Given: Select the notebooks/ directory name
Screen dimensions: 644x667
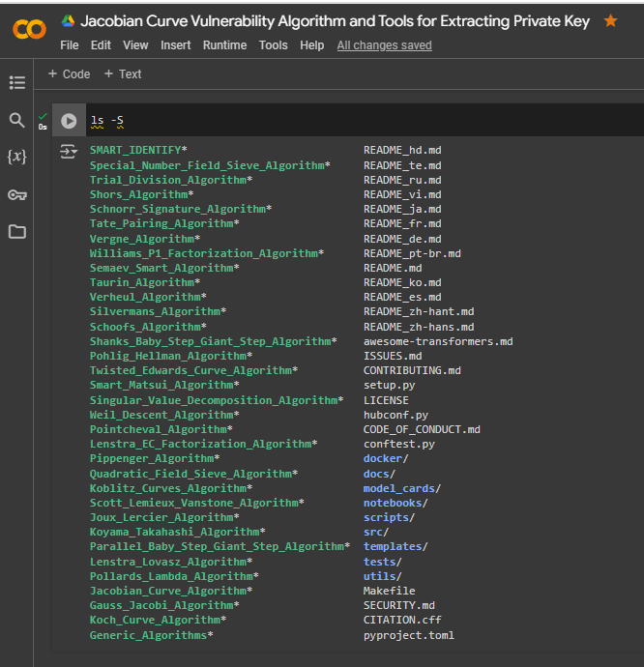Looking at the screenshot, I should tap(395, 503).
